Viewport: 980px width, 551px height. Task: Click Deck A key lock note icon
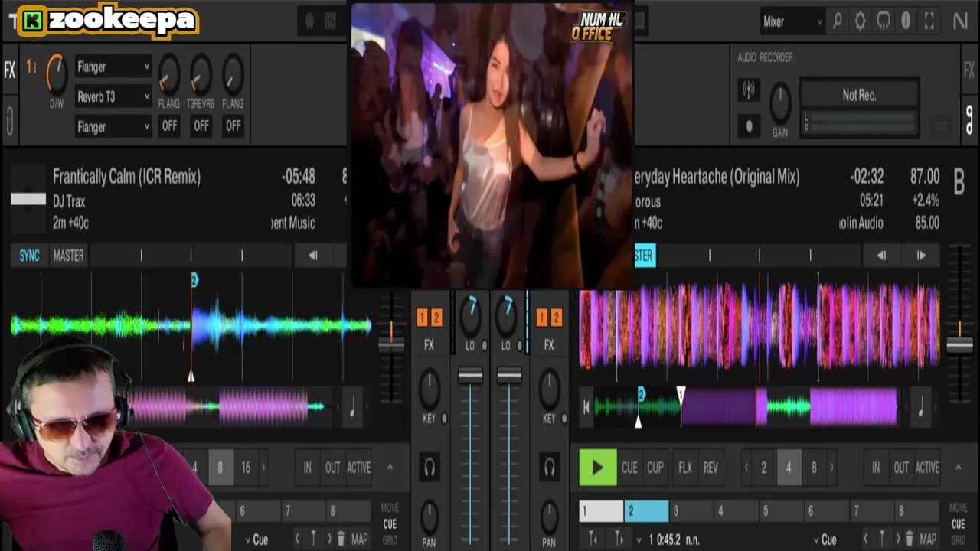[352, 407]
